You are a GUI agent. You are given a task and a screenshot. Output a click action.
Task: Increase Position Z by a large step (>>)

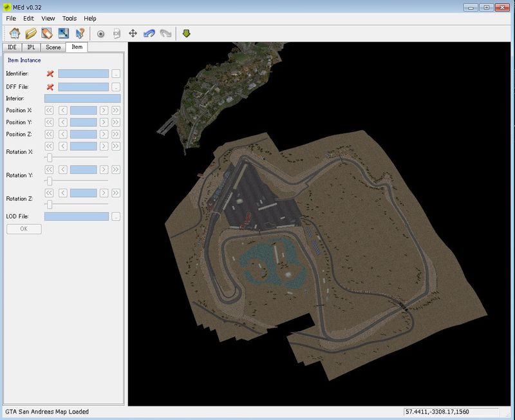[x=116, y=134]
